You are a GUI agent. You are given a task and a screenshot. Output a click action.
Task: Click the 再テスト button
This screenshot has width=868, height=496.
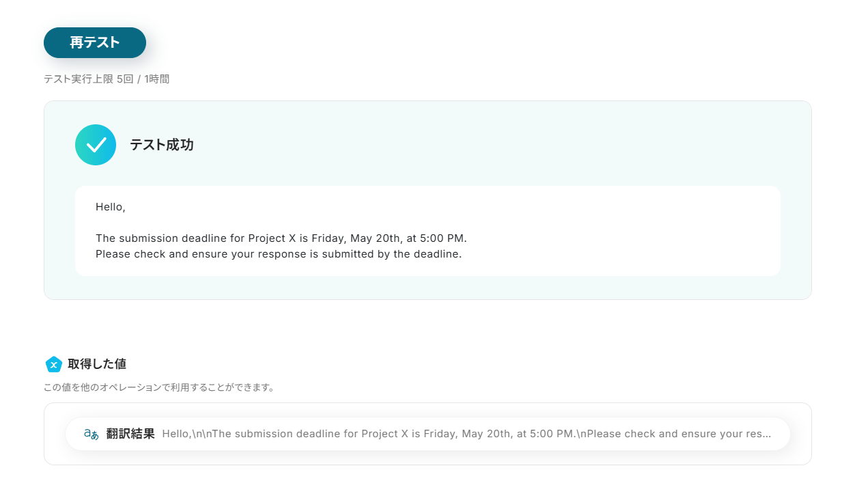coord(95,42)
